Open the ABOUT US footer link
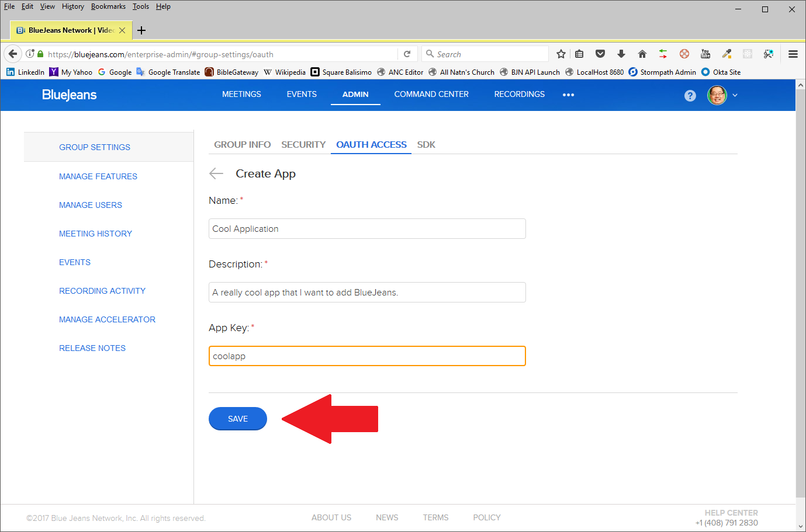806x532 pixels. [x=331, y=517]
